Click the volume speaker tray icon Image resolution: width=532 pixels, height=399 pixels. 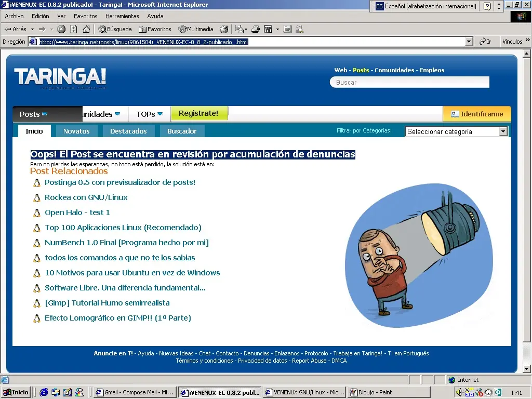point(459,392)
